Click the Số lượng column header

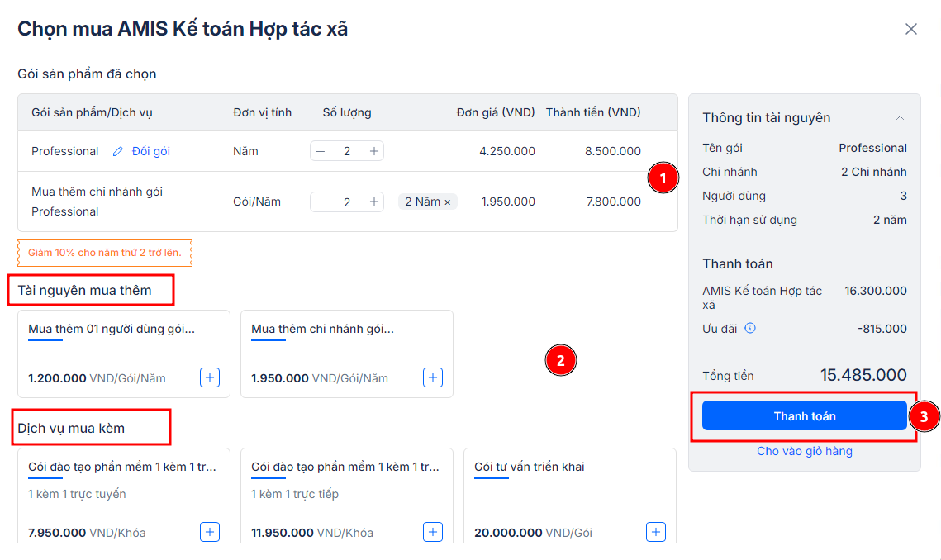[347, 113]
